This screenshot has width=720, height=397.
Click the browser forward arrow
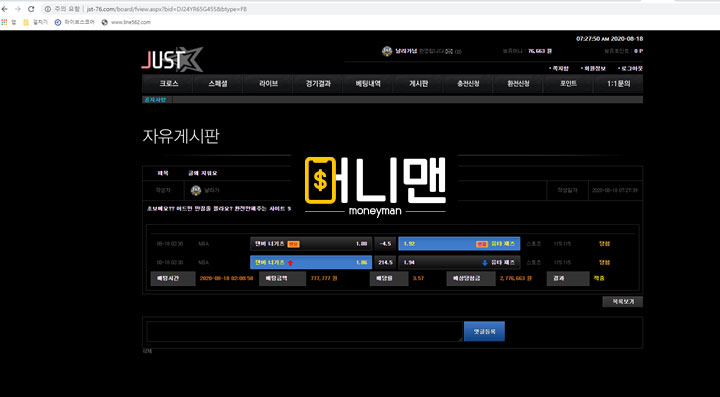(18, 9)
